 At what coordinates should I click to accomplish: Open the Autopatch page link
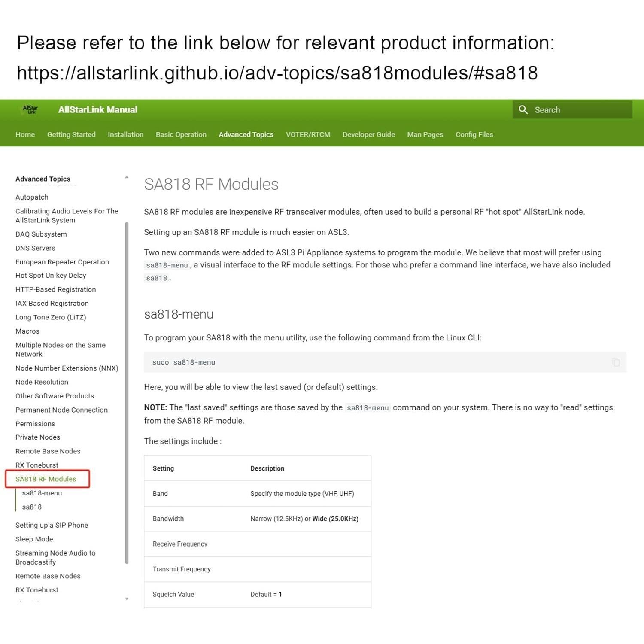pos(32,197)
